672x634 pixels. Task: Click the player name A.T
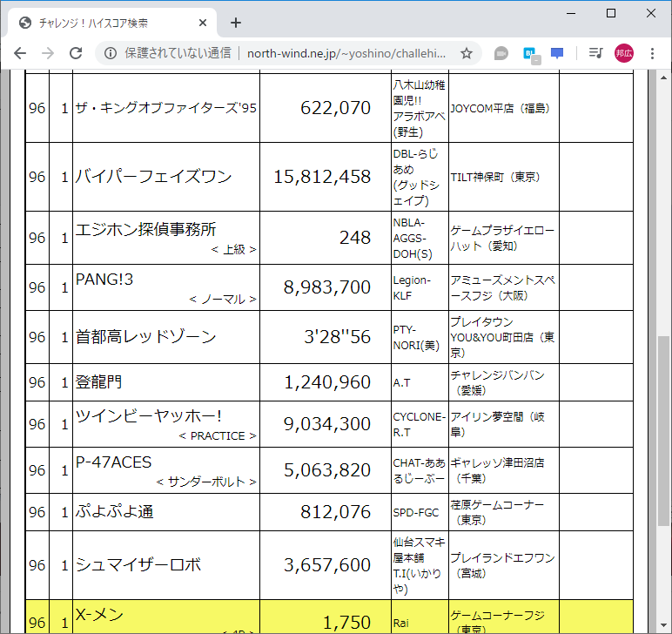[401, 383]
